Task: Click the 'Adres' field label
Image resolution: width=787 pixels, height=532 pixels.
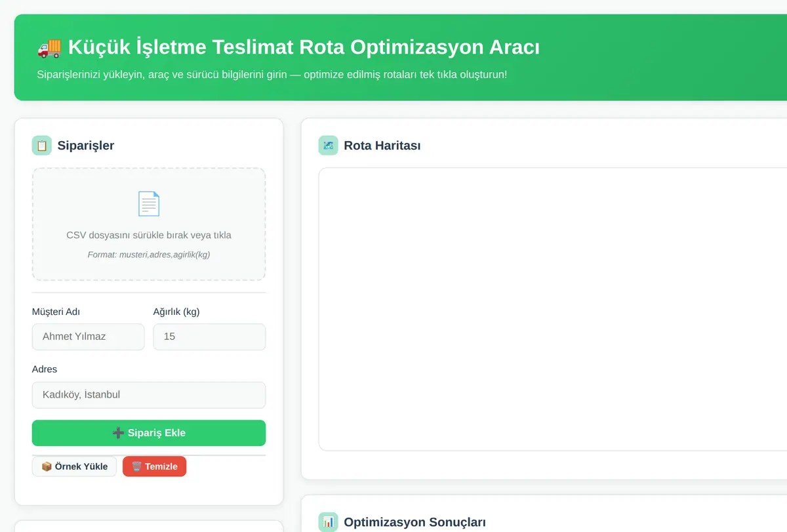Action: point(45,369)
